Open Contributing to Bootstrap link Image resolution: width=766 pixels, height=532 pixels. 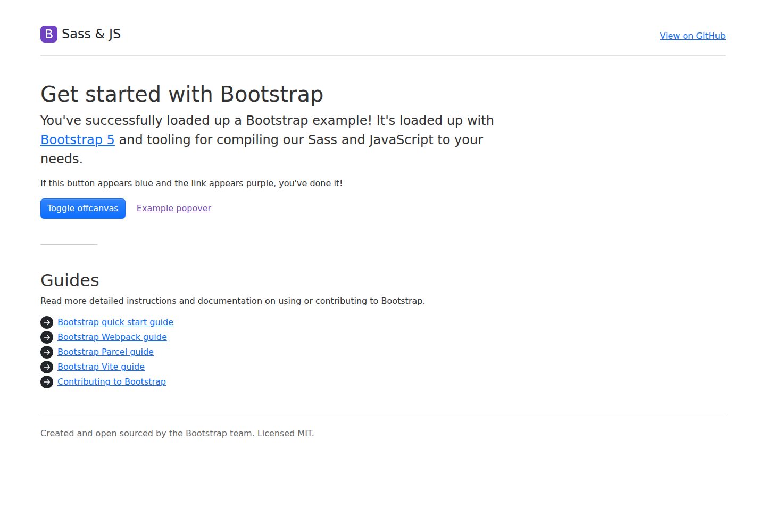tap(112, 381)
